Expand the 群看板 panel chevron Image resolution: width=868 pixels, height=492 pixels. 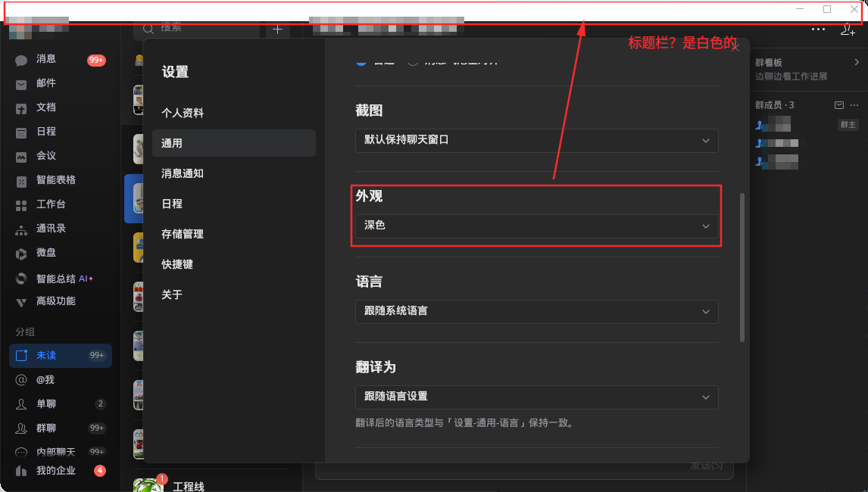(x=857, y=62)
